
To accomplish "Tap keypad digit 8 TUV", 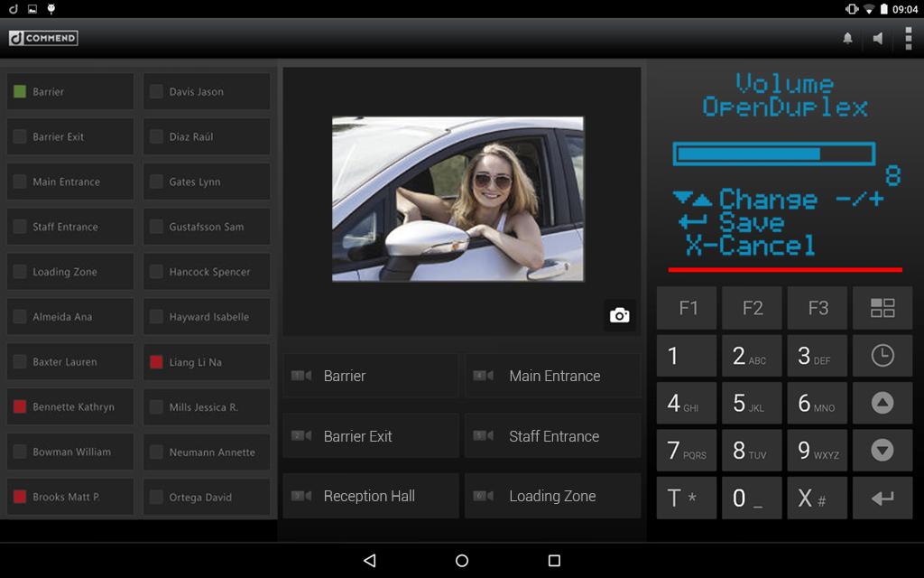I will click(752, 451).
